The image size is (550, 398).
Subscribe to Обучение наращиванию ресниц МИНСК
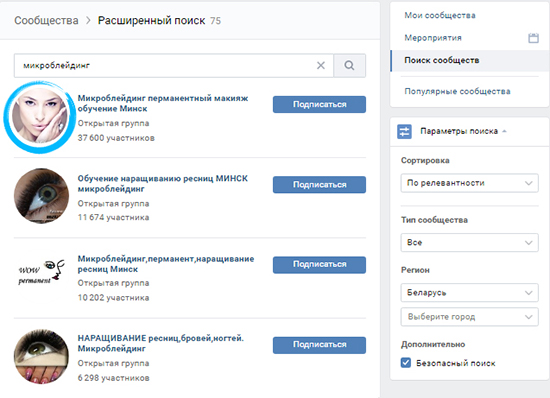[319, 184]
